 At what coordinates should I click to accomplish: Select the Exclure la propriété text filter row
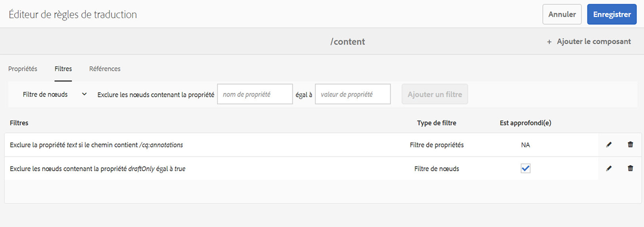pos(198,145)
